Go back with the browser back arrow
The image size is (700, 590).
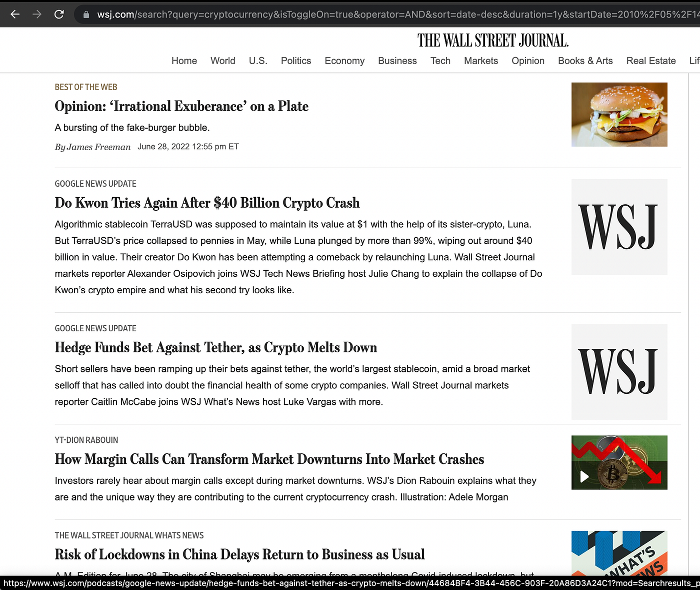point(15,14)
